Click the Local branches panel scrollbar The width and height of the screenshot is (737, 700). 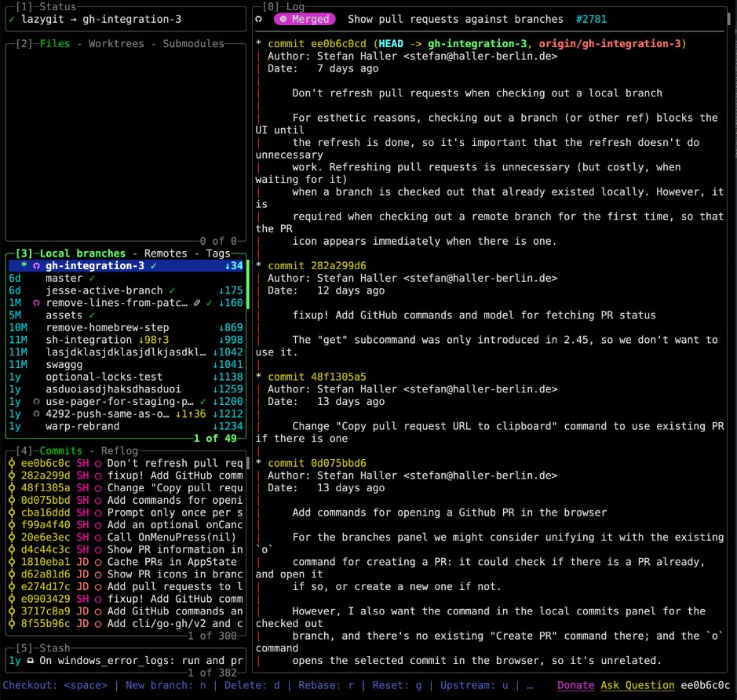(x=248, y=284)
